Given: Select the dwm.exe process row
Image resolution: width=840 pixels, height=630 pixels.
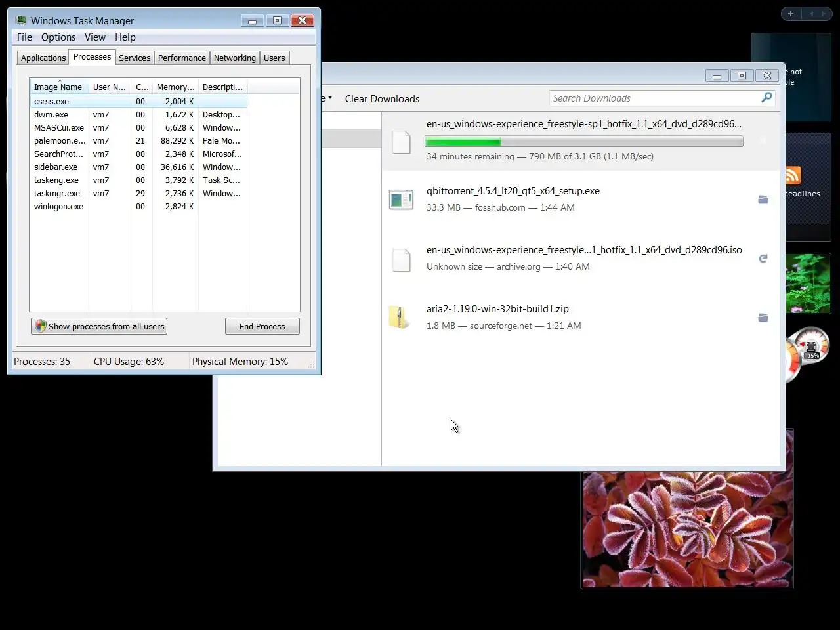Looking at the screenshot, I should tap(138, 114).
